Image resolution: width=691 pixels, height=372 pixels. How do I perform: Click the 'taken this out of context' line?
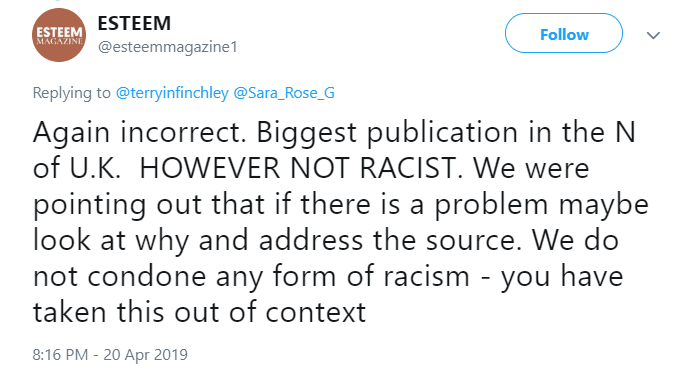pyautogui.click(x=200, y=312)
